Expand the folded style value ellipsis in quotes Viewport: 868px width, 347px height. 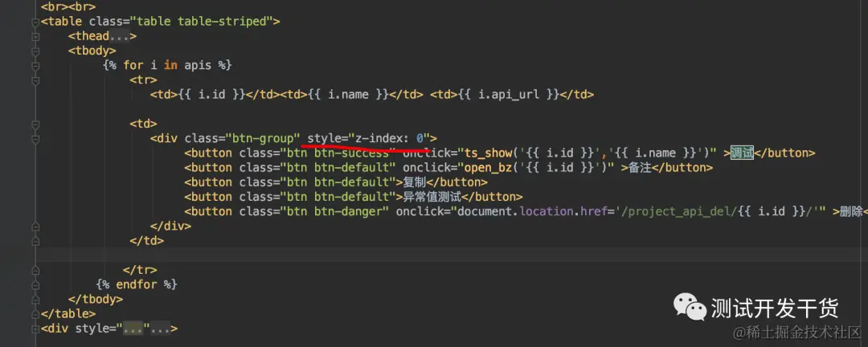[133, 329]
